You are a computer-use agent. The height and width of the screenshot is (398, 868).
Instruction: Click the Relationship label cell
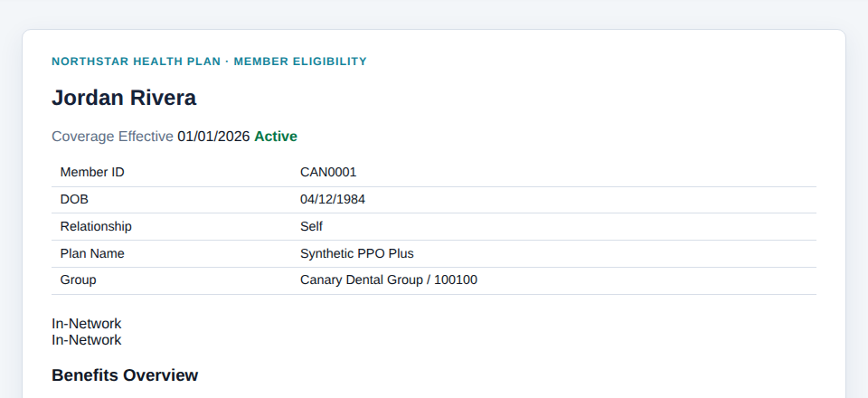(172, 227)
